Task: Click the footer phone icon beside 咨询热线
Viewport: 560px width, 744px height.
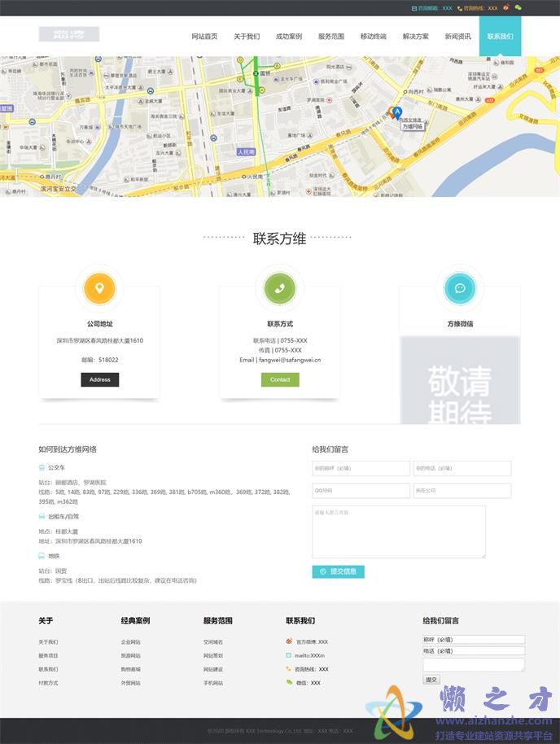Action: (288, 669)
